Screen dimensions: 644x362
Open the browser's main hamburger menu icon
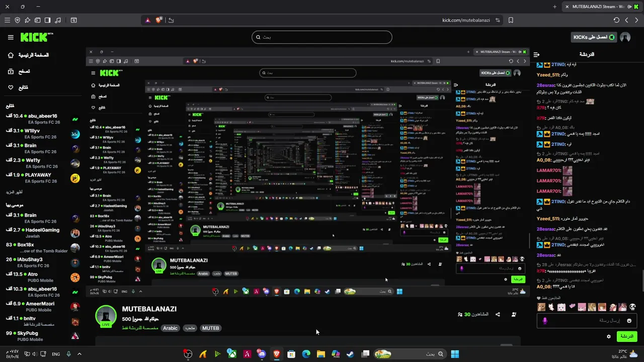(7, 20)
